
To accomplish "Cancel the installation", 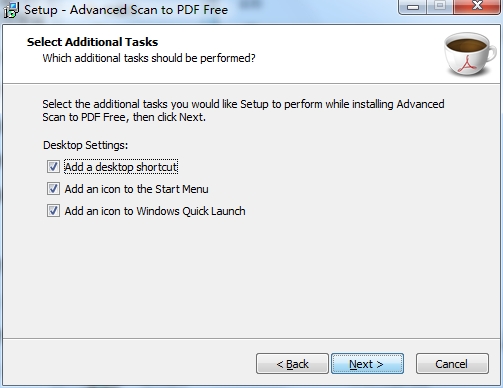I will point(452,364).
